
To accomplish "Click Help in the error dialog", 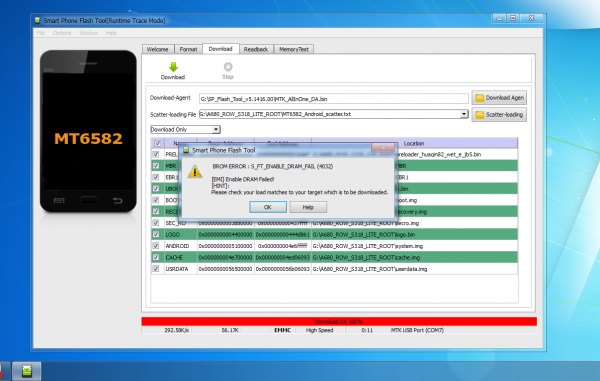I will click(x=308, y=207).
